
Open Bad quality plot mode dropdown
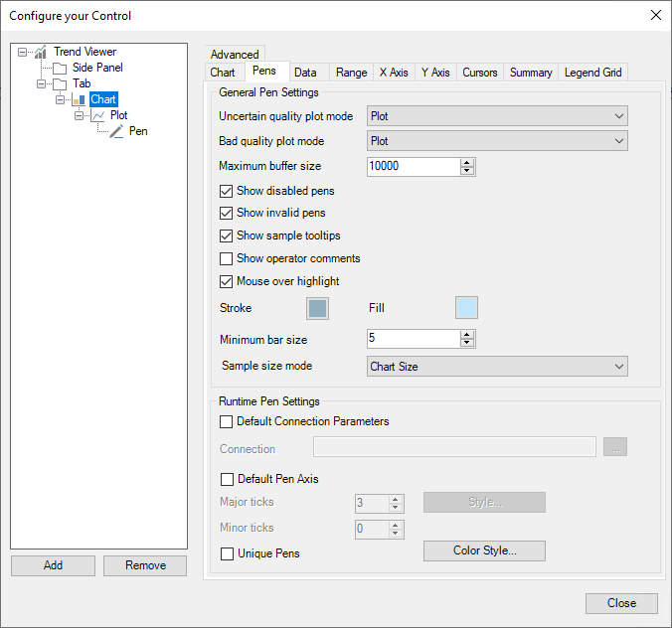click(497, 141)
